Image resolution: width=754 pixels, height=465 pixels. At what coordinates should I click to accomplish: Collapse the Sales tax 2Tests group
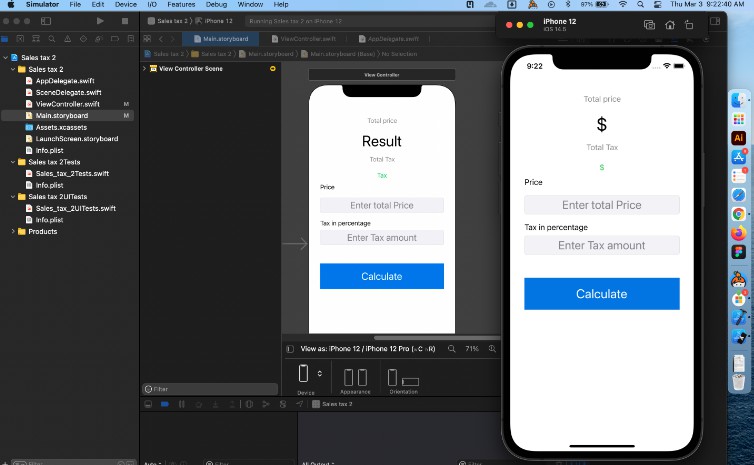(x=13, y=161)
